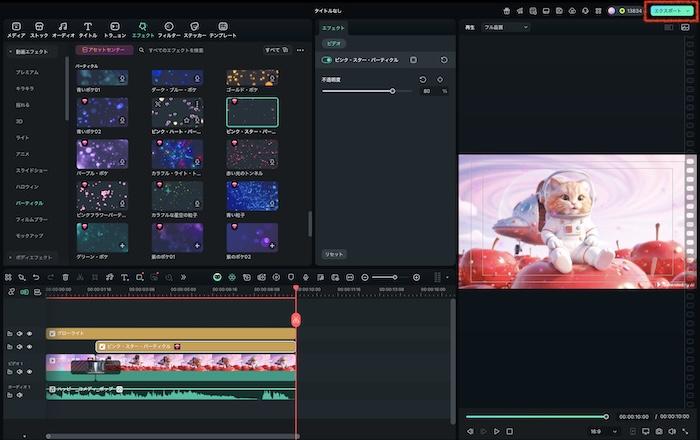Click the undo arrow in timeline toolbar
The height and width of the screenshot is (440, 700).
pyautogui.click(x=36, y=277)
